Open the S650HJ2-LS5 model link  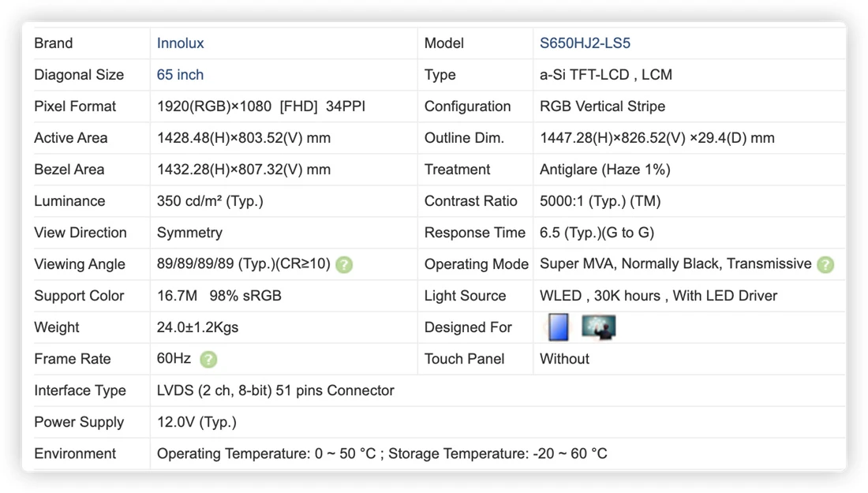click(585, 43)
